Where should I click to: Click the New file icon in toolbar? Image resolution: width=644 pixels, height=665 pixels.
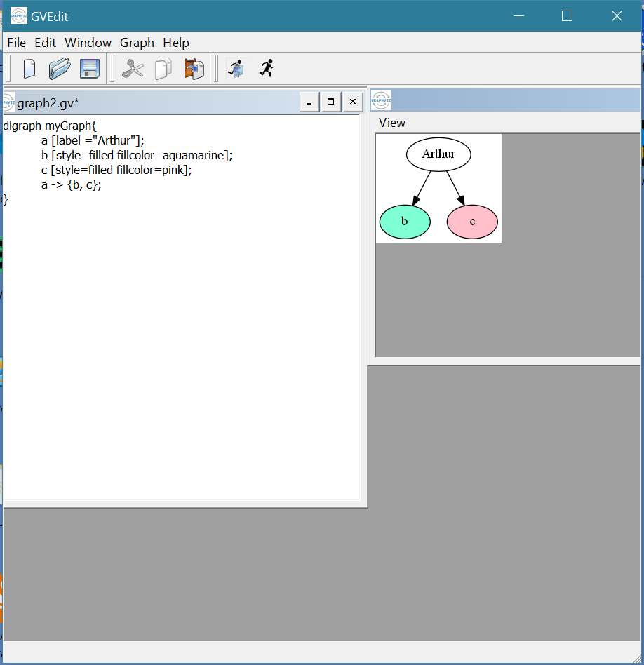pos(29,69)
